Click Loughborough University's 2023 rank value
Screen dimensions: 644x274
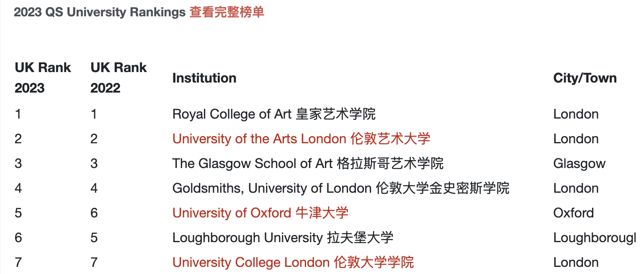(18, 238)
